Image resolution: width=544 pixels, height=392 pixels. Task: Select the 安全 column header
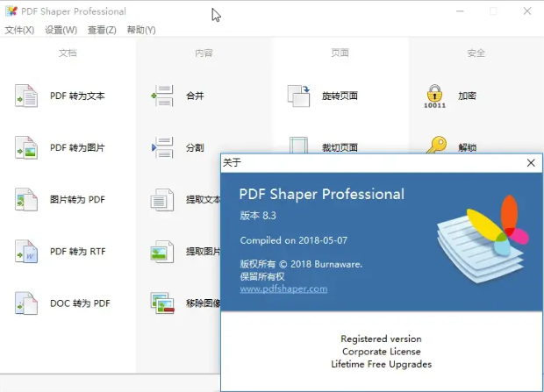pyautogui.click(x=476, y=53)
